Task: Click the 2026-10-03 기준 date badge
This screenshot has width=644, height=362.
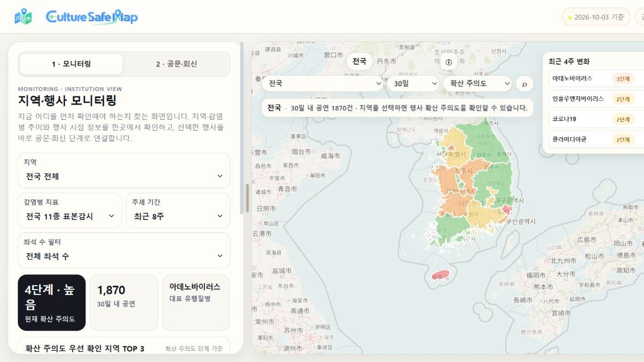Action: [596, 17]
